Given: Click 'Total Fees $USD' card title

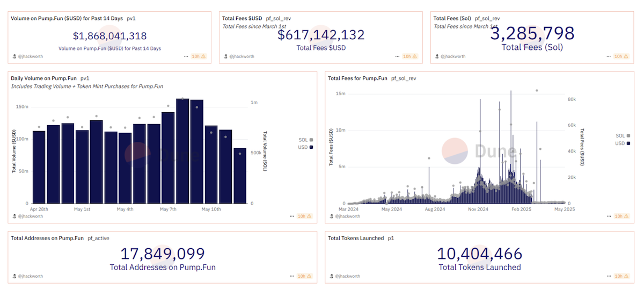Looking at the screenshot, I should click(242, 18).
